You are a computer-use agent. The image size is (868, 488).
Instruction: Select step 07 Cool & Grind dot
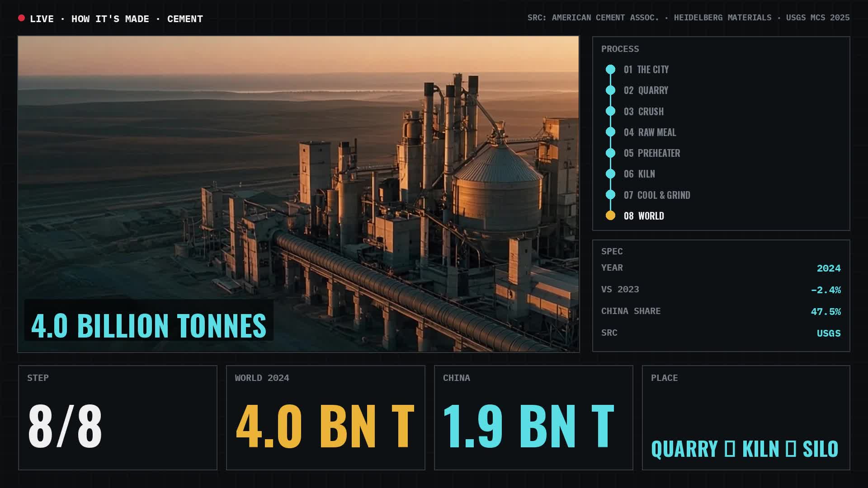click(x=610, y=195)
